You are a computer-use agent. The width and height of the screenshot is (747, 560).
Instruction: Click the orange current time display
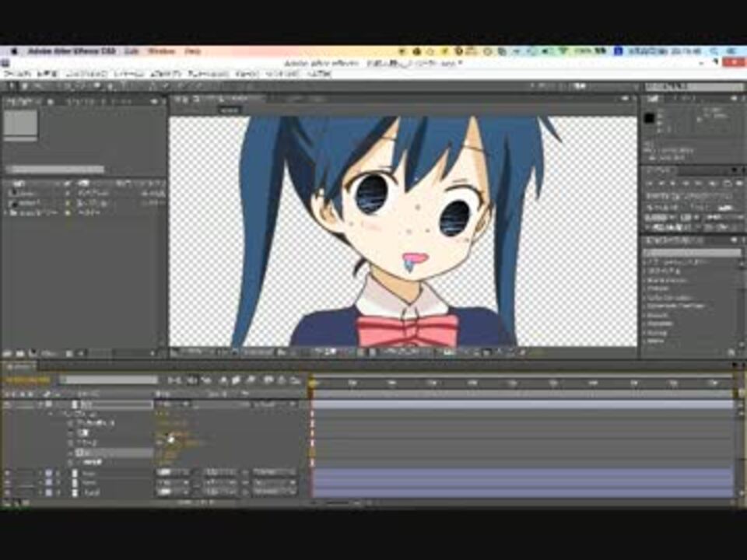[x=26, y=380]
